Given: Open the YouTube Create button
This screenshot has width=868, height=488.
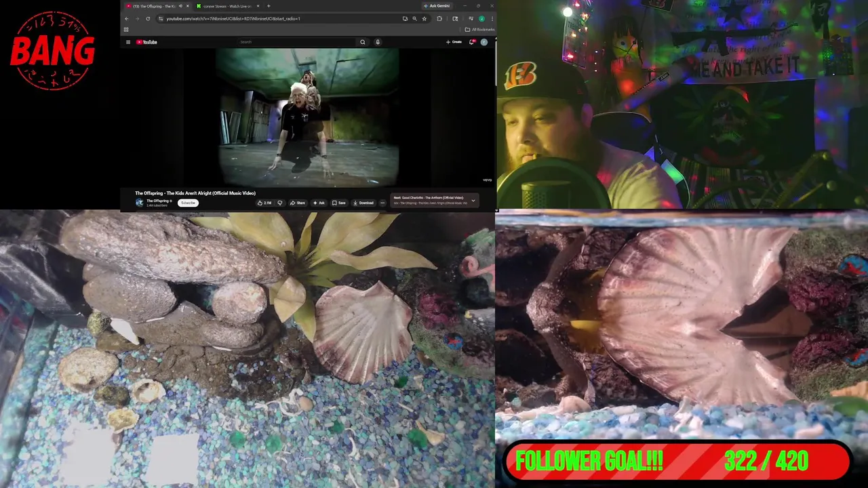Looking at the screenshot, I should [454, 42].
